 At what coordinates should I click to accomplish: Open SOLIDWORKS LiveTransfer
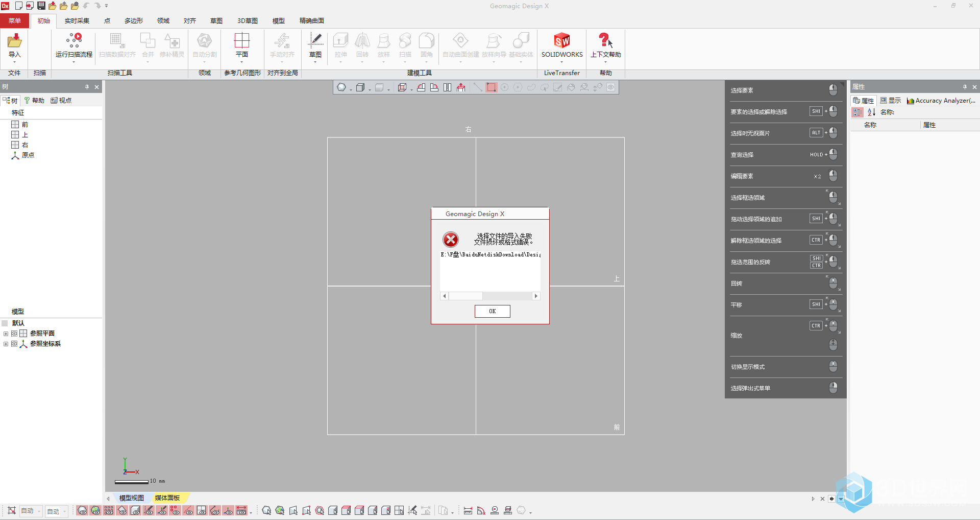tap(562, 45)
